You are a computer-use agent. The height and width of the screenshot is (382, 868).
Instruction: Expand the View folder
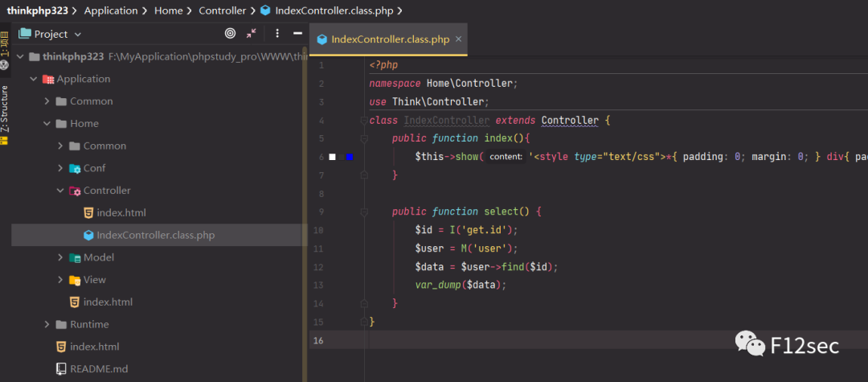click(x=60, y=280)
